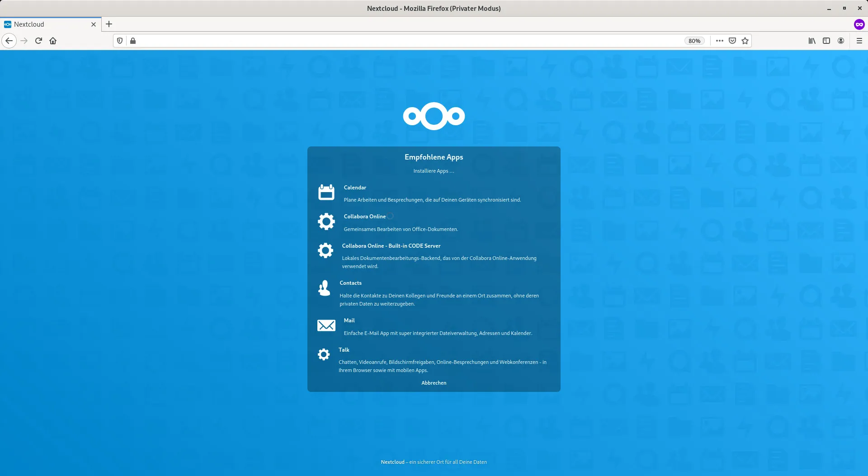The image size is (868, 476).
Task: Click the CODE Server description 'Lokales Dokumentenbearbeitungs-Backend'
Action: coord(439,262)
